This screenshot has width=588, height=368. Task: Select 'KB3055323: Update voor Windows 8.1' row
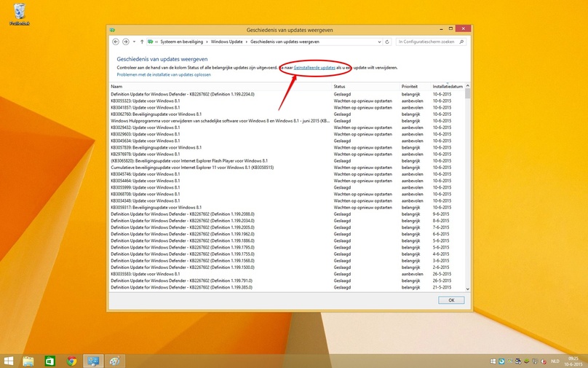pyautogui.click(x=287, y=101)
